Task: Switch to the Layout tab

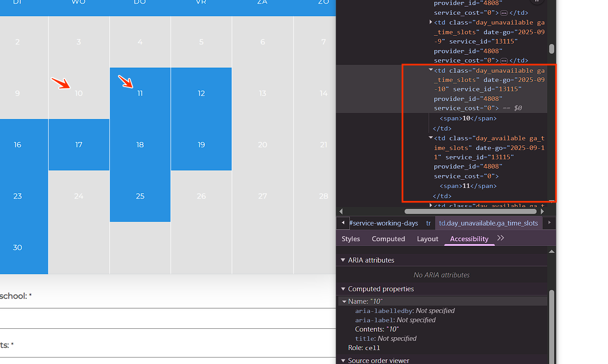Action: (x=427, y=239)
